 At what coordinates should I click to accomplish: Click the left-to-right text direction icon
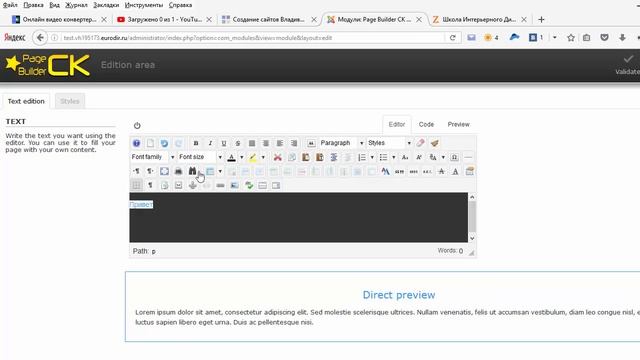click(x=136, y=171)
